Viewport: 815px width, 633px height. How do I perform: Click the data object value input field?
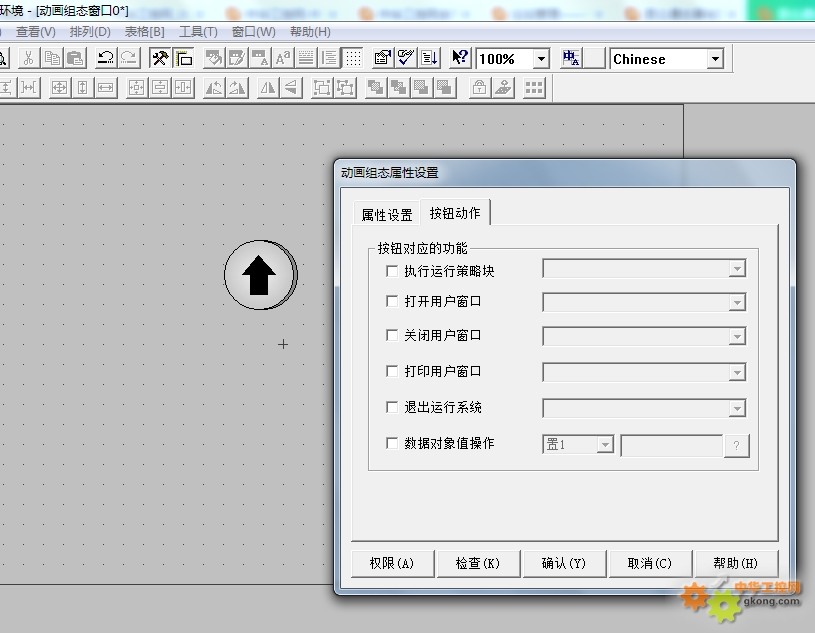(672, 445)
